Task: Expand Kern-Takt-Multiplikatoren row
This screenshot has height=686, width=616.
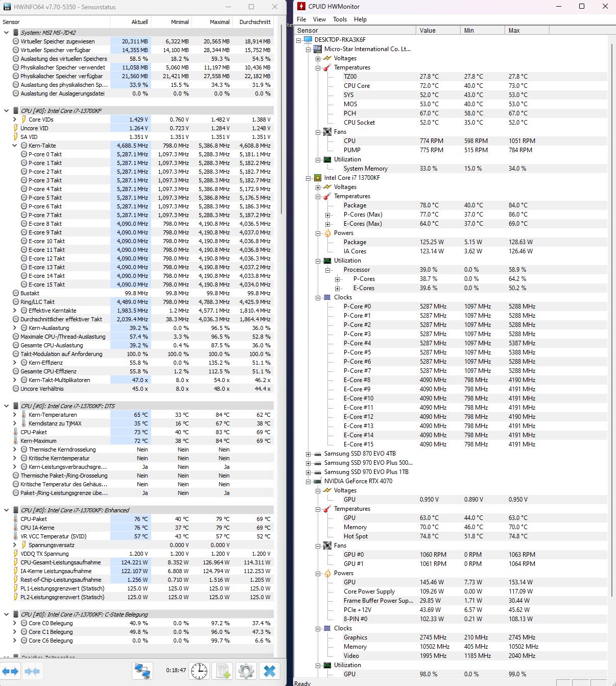Action: click(15, 380)
